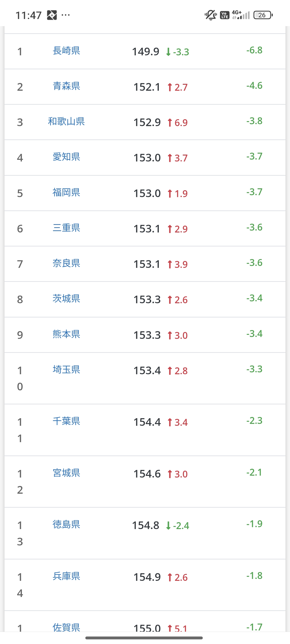
Task: Select the 奈良県 link
Action: point(66,263)
